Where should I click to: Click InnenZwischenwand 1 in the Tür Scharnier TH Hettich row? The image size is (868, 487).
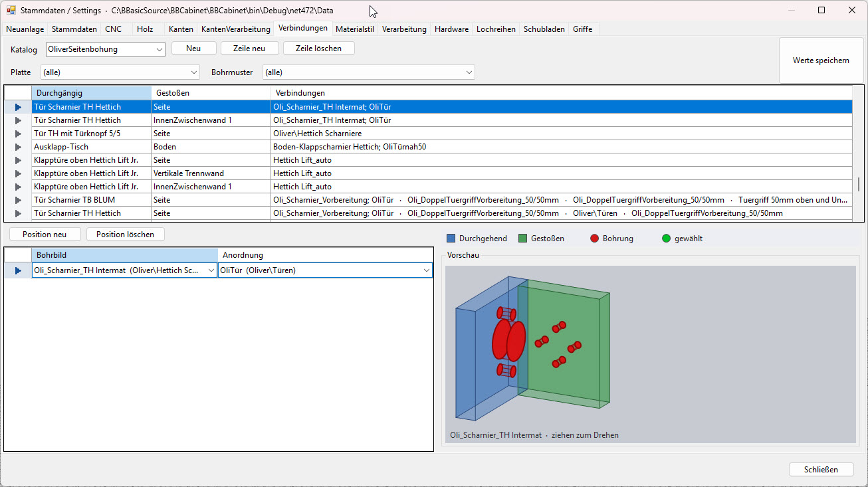coord(211,120)
